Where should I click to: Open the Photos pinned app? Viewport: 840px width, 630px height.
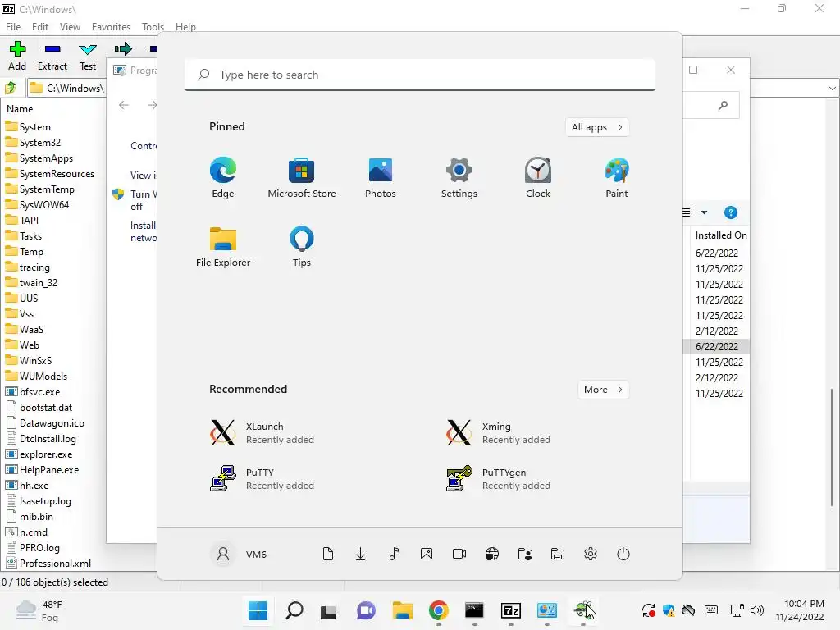381,178
